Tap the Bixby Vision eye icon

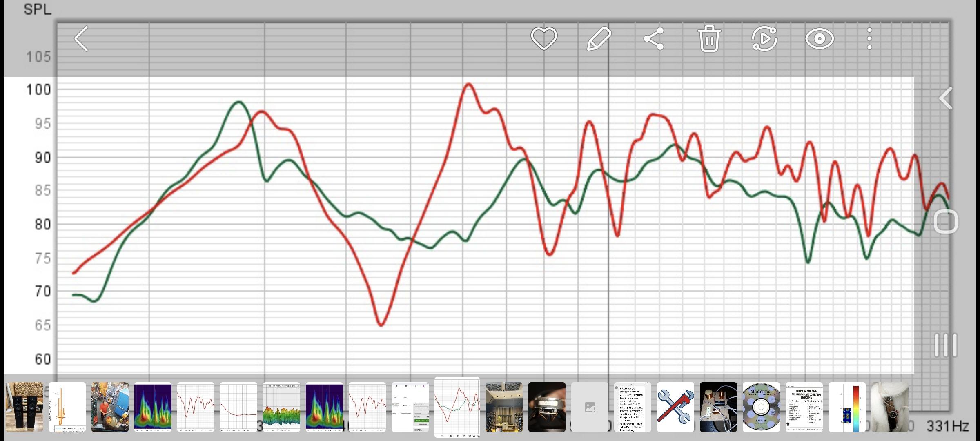[820, 39]
